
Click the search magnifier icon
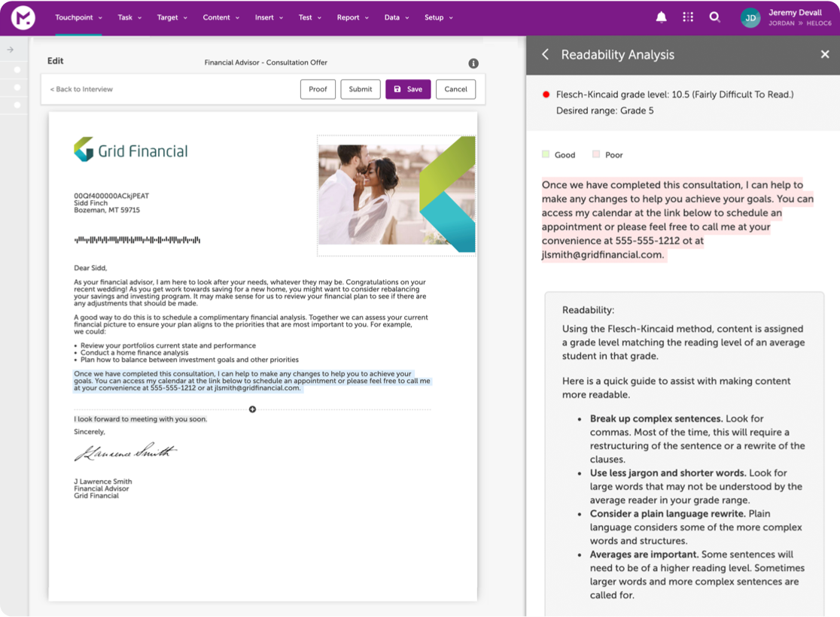714,17
